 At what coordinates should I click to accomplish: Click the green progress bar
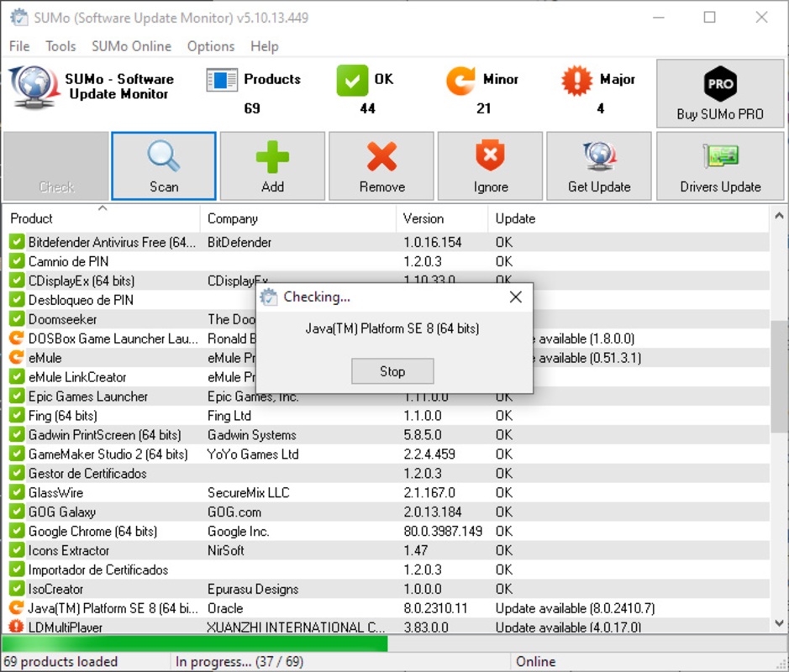195,643
